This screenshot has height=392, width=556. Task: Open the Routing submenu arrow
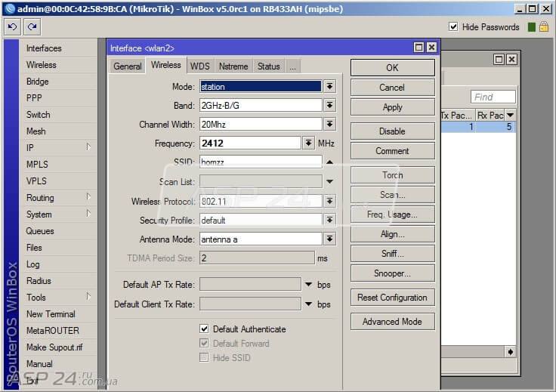(88, 197)
